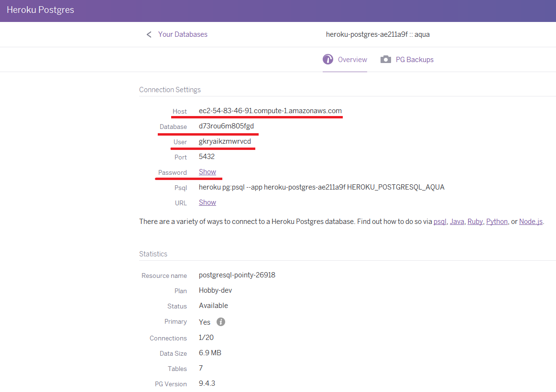Select the host ec2-54-83-46-91.compute-1.amazonaws.com
The image size is (556, 392).
[270, 111]
